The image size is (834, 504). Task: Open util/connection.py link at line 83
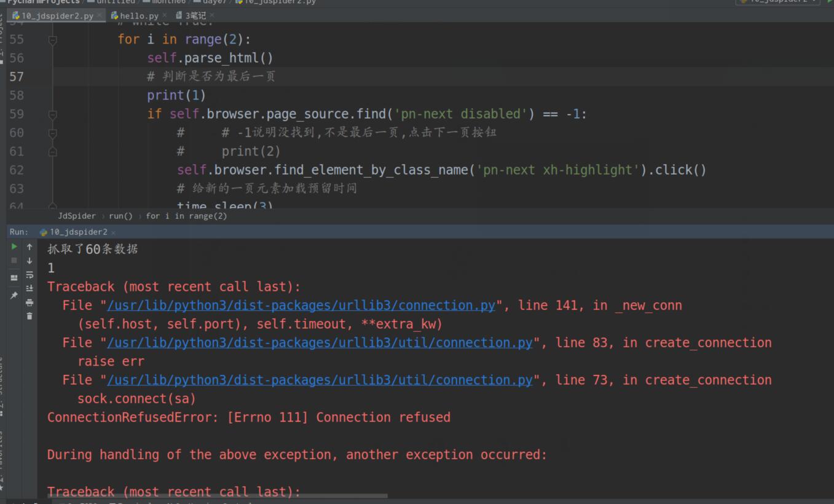pyautogui.click(x=320, y=342)
